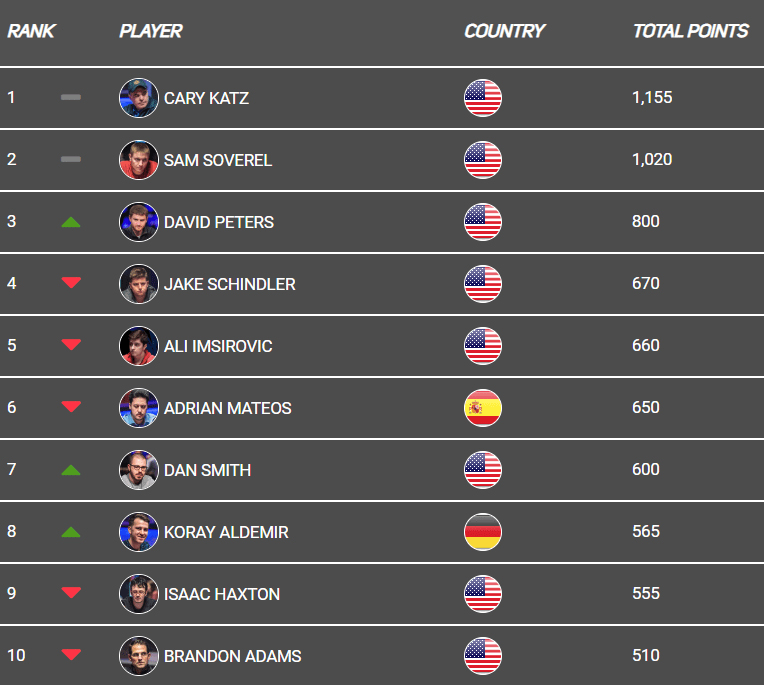Sort by the TOTAL POINTS column header
764x685 pixels.
click(691, 31)
